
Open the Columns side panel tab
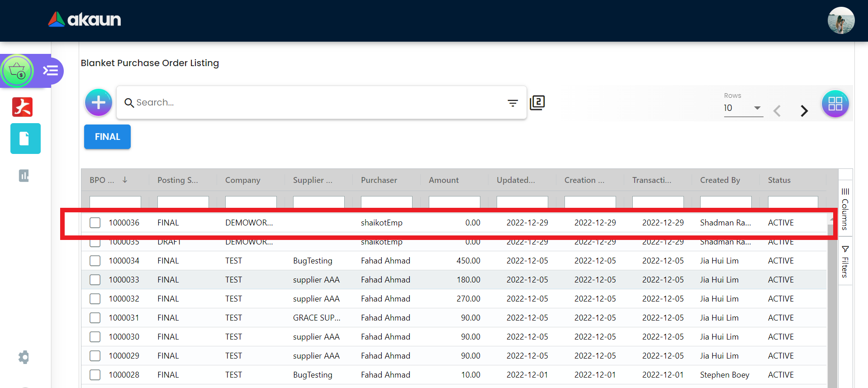click(x=845, y=209)
